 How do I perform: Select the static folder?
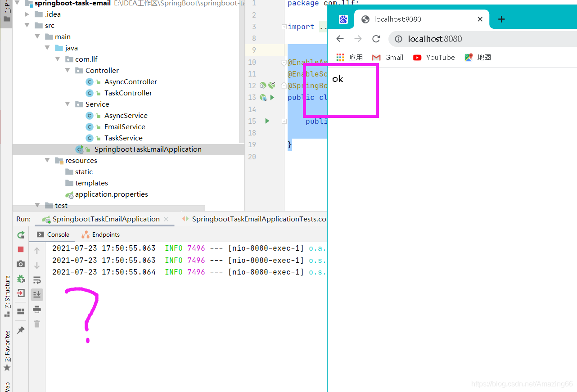click(84, 171)
